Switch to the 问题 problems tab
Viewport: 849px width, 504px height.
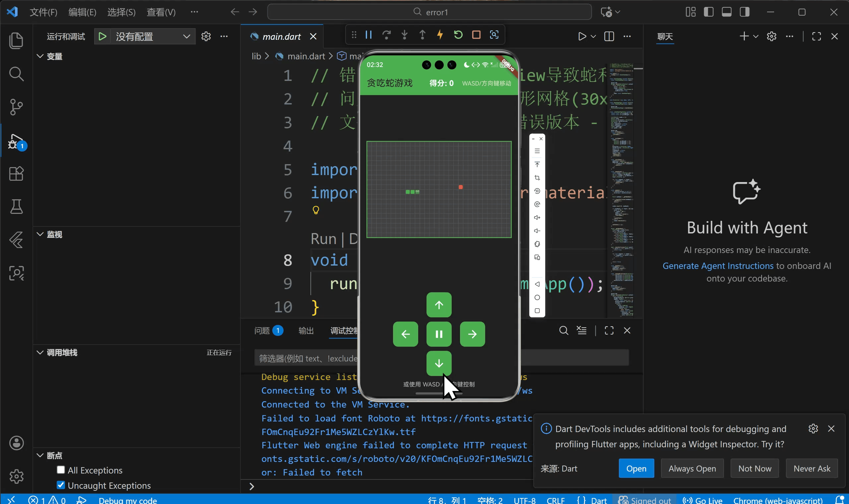262,331
